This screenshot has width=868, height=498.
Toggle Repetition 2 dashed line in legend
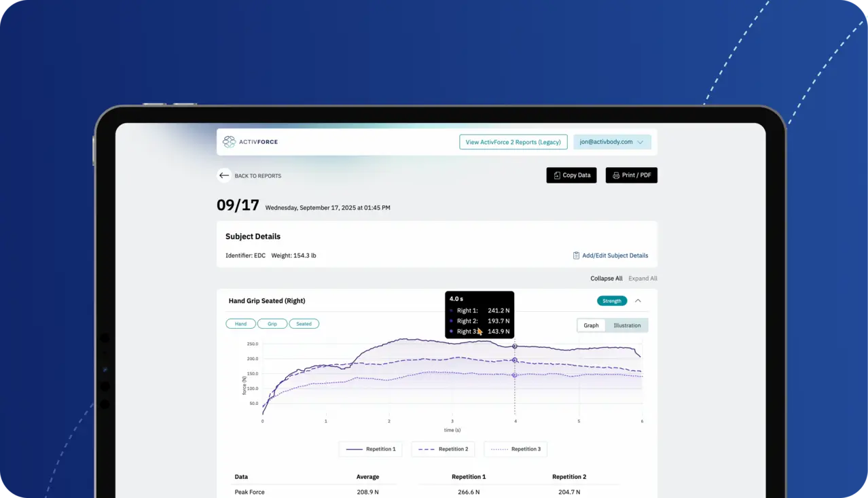click(443, 449)
